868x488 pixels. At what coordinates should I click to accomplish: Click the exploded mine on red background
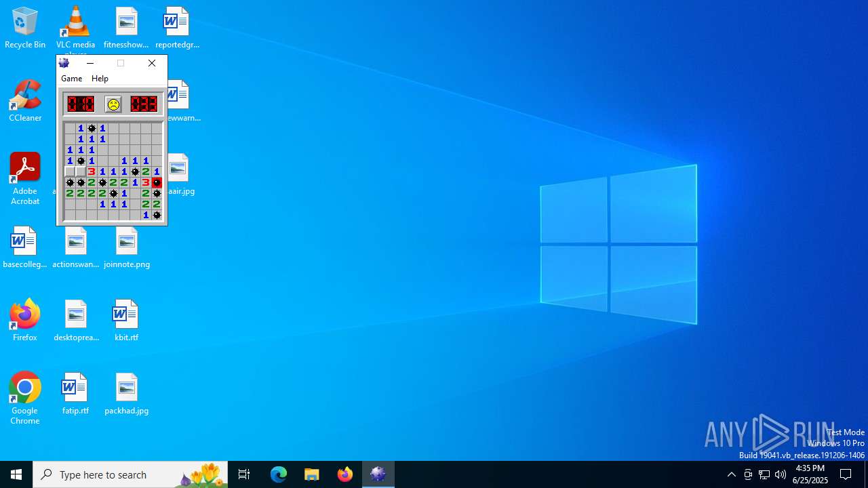[157, 182]
